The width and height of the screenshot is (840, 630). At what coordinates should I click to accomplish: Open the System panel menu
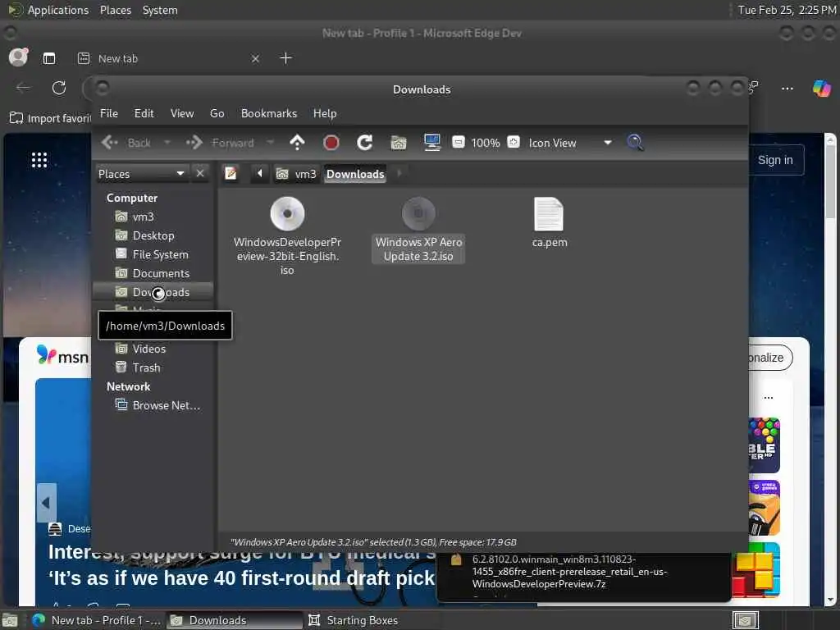click(x=160, y=10)
